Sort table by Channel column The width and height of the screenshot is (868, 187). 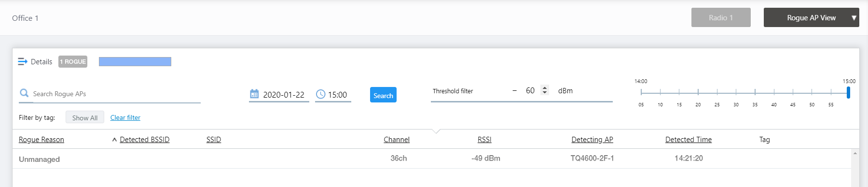(397, 140)
